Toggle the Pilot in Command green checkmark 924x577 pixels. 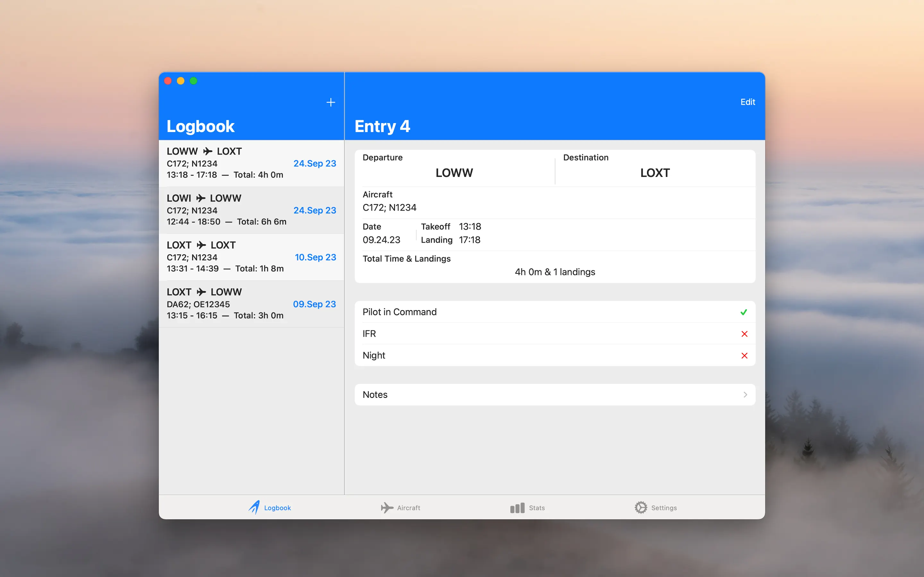point(744,312)
